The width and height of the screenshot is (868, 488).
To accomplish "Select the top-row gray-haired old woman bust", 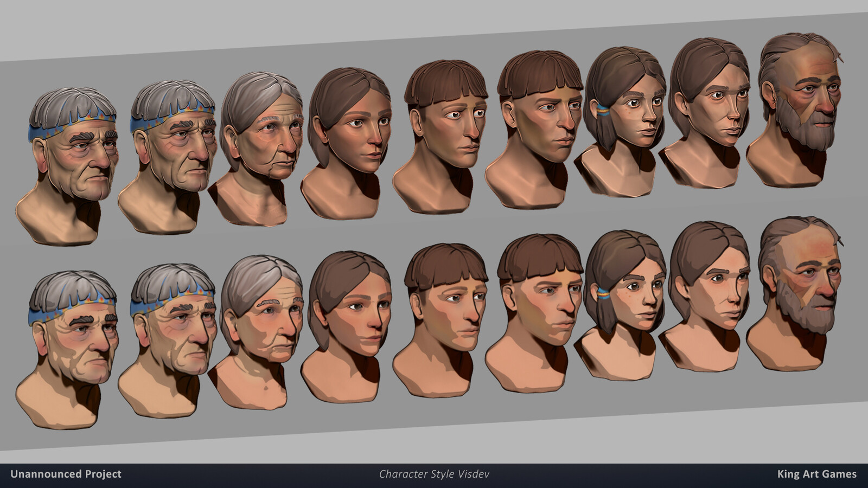I will tap(256, 148).
